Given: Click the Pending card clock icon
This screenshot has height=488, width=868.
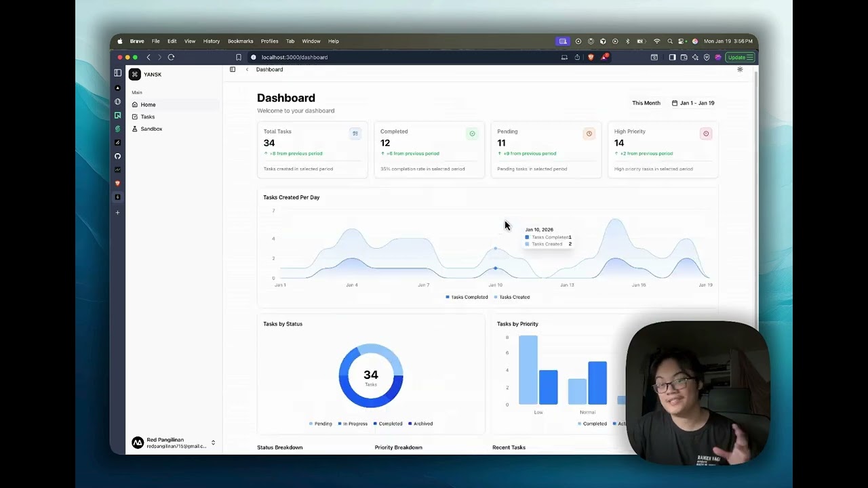Looking at the screenshot, I should pos(589,134).
